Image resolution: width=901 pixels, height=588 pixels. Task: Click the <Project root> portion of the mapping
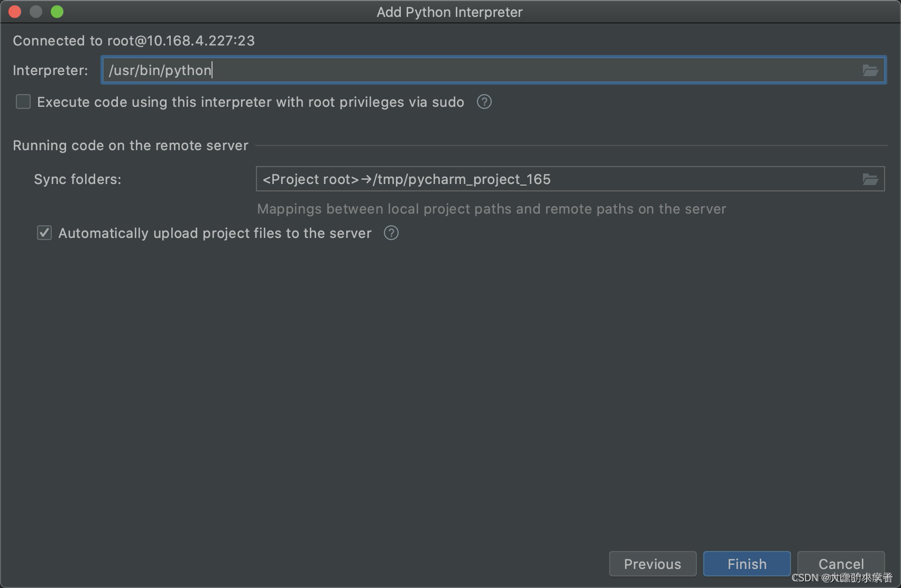point(310,179)
